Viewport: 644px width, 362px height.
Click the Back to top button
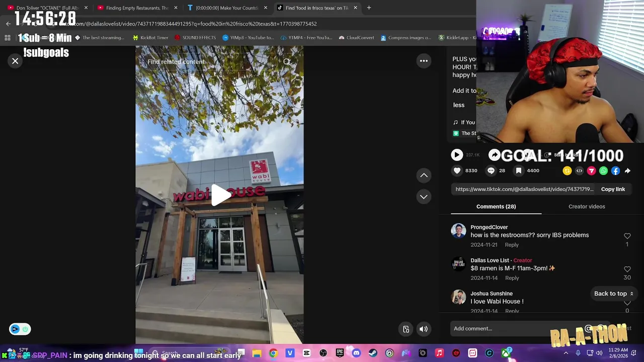point(614,294)
